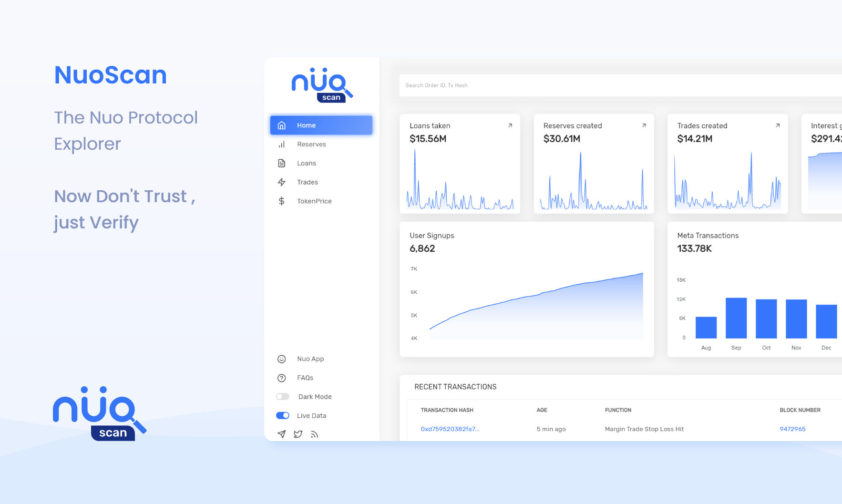842x504 pixels.
Task: Click 'Margin Trade Stop Loss Hit' function cell
Action: [644, 429]
